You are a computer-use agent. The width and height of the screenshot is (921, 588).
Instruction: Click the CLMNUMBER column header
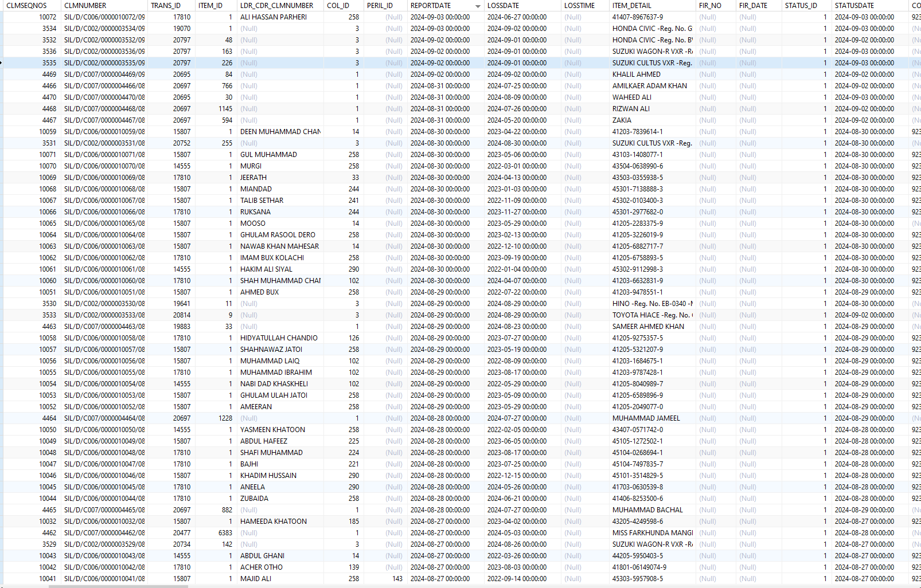point(104,6)
